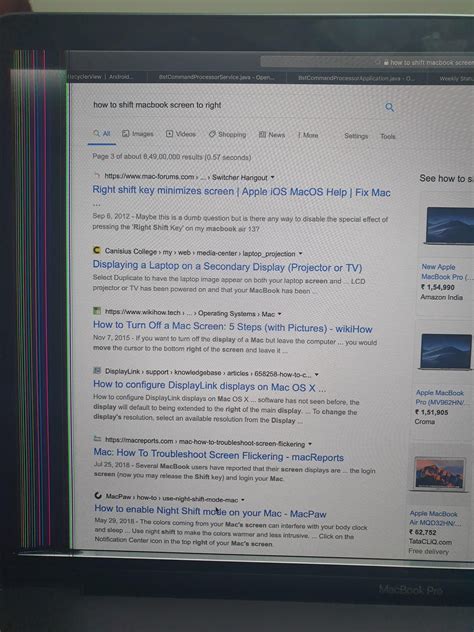474x632 pixels.
Task: Open 'Mac: How To Troubleshoot Screen Flickering' link
Action: click(x=218, y=455)
